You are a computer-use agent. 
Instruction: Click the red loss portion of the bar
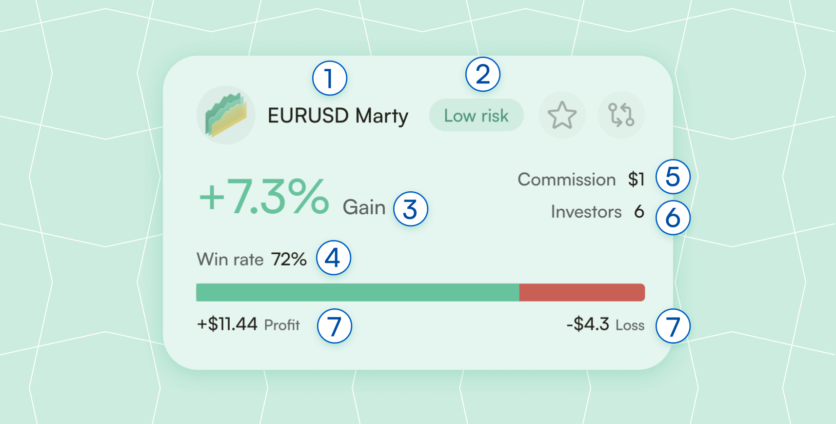click(x=582, y=292)
